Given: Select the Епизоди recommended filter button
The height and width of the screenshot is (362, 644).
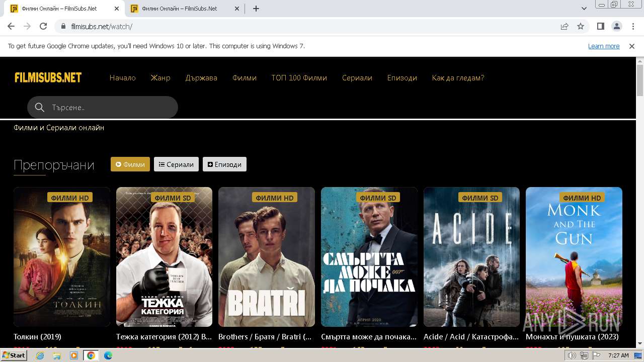Looking at the screenshot, I should 224,164.
